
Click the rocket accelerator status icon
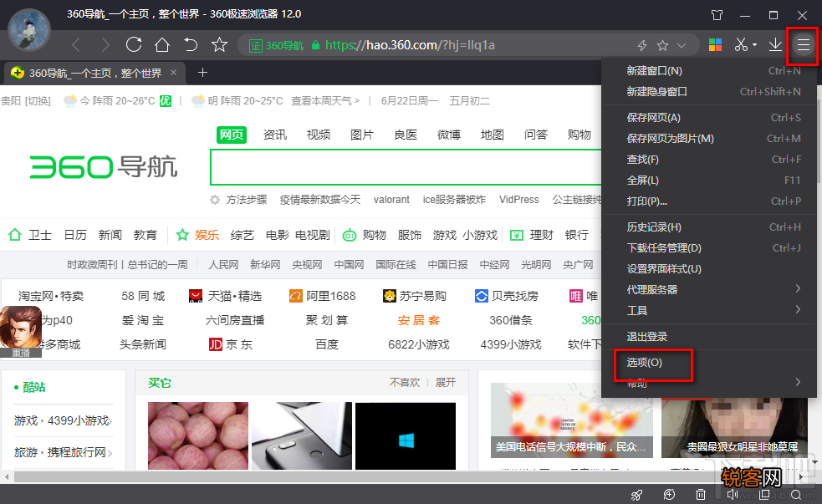coord(636,494)
